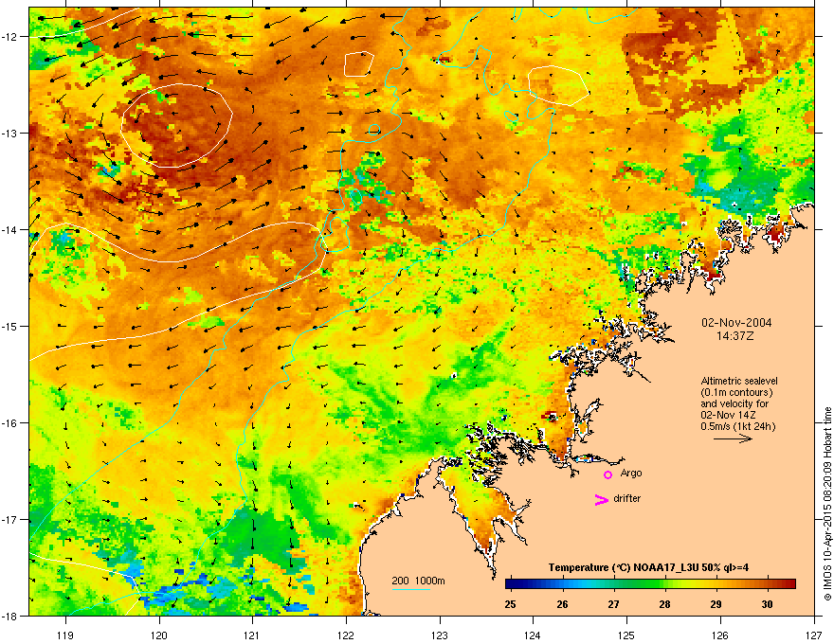Image resolution: width=834 pixels, height=644 pixels.
Task: Click longitude axis label 123
Action: (440, 635)
